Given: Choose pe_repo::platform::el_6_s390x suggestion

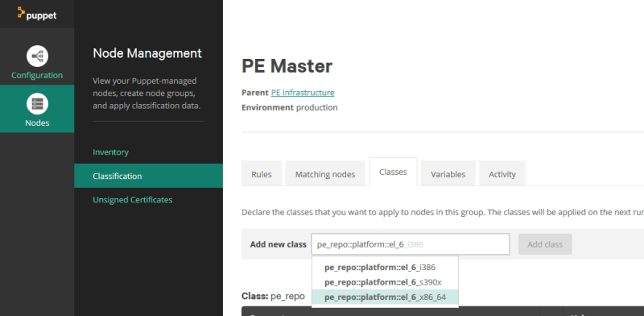Looking at the screenshot, I should point(385,282).
